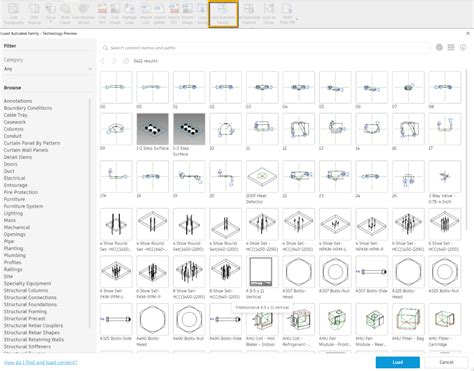Browse the Columns category
474x371 pixels.
(x=14, y=129)
